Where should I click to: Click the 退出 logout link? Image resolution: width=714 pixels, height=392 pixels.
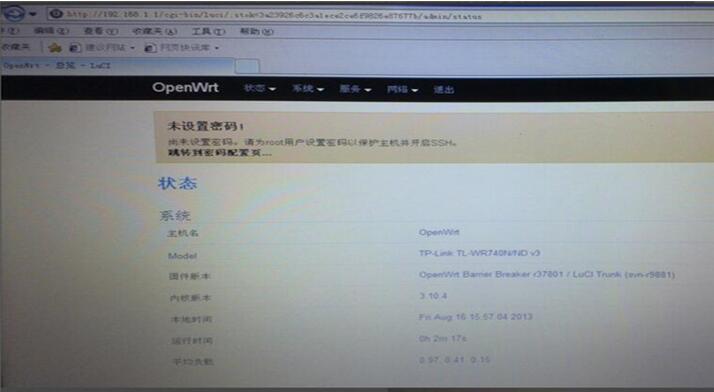tap(444, 90)
